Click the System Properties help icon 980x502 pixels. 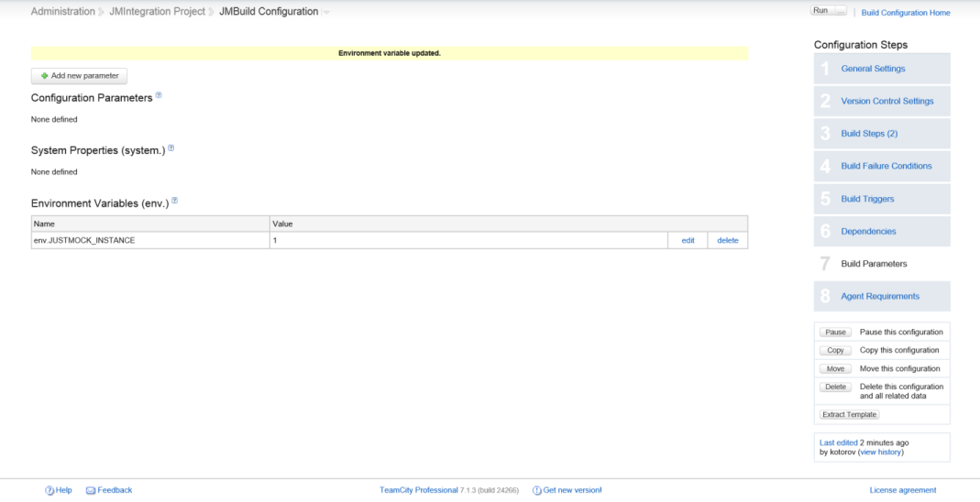(171, 148)
